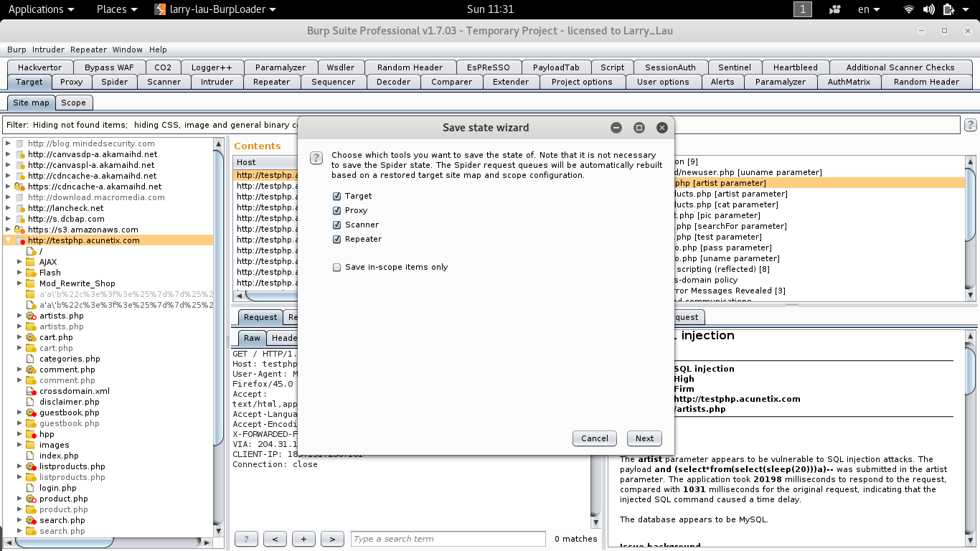This screenshot has height=551, width=980.
Task: Enable Save in-scope items only
Action: click(x=336, y=267)
